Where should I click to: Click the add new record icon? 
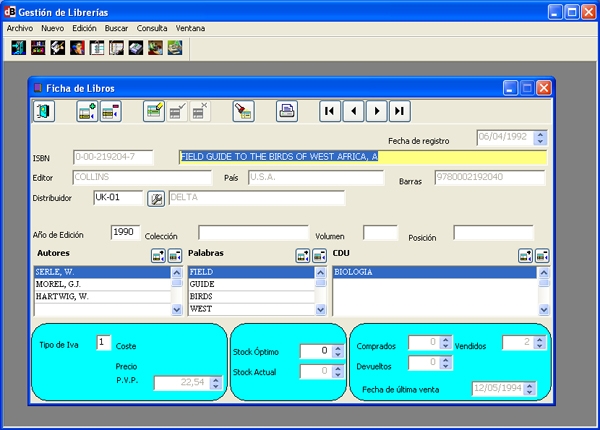(87, 111)
